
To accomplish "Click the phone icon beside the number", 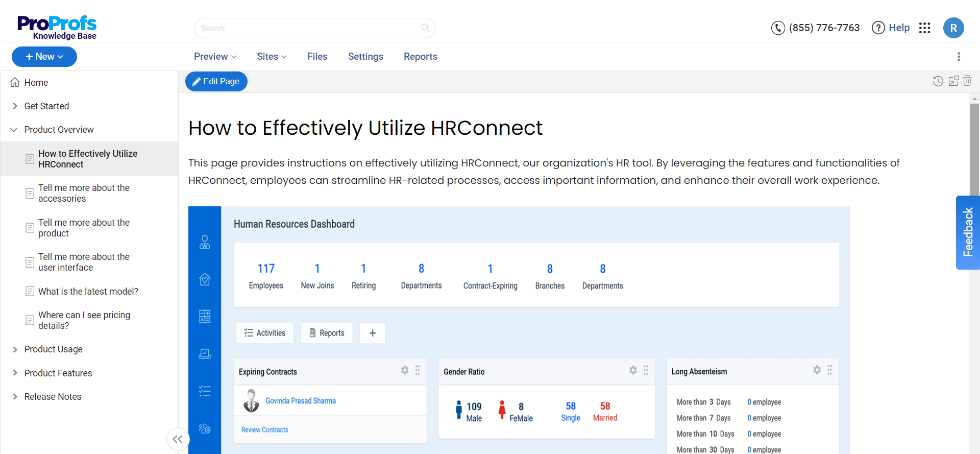I will (778, 28).
